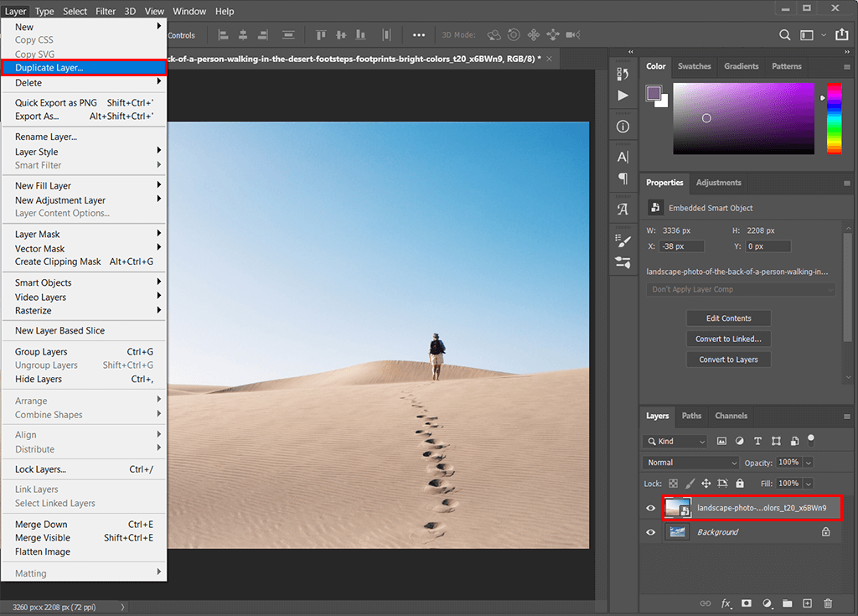Toggle lock position
The height and width of the screenshot is (616, 858).
[706, 484]
